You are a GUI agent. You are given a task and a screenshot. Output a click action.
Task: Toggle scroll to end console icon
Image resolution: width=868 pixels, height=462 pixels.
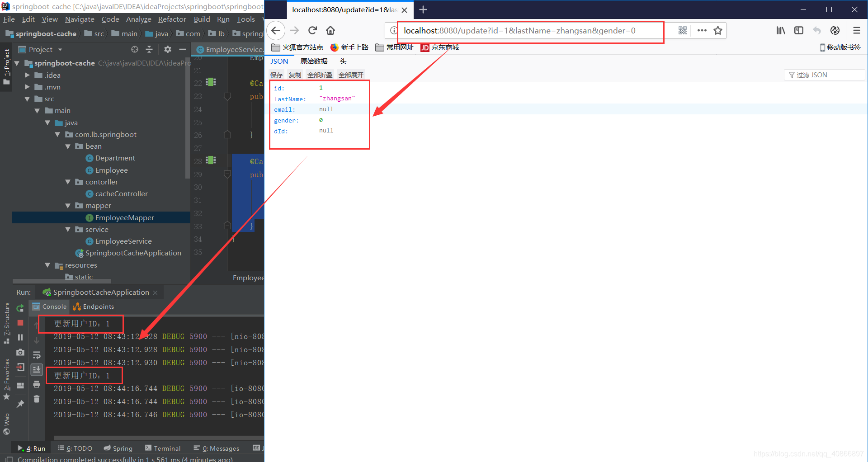point(37,369)
